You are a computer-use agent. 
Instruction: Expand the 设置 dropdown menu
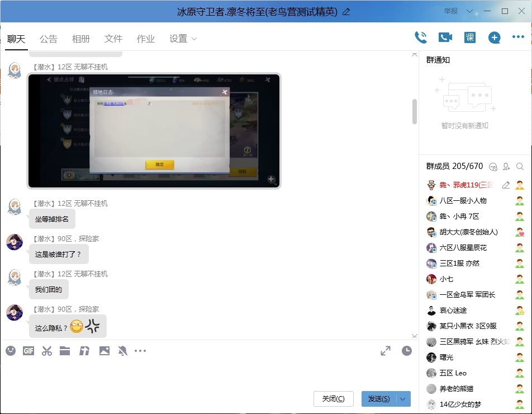point(183,39)
